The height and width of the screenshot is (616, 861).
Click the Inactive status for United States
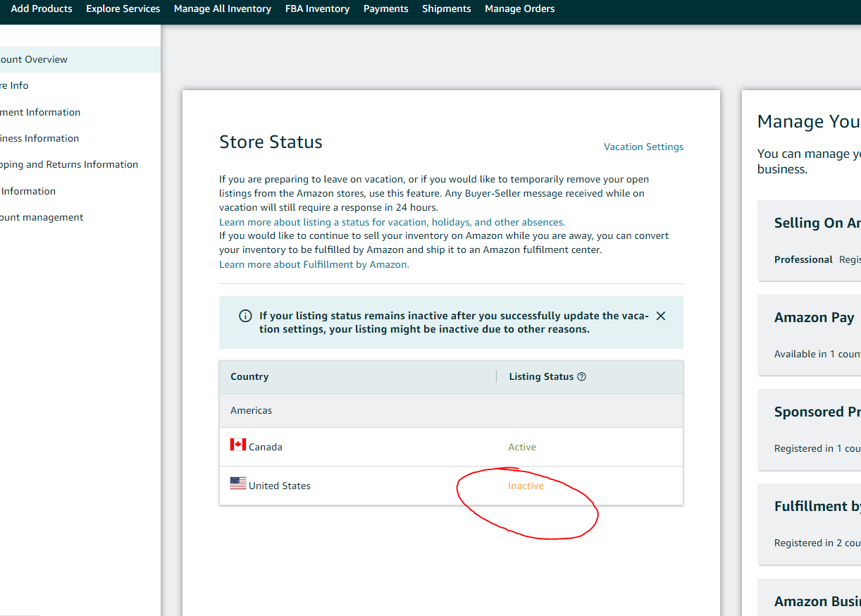coord(526,486)
